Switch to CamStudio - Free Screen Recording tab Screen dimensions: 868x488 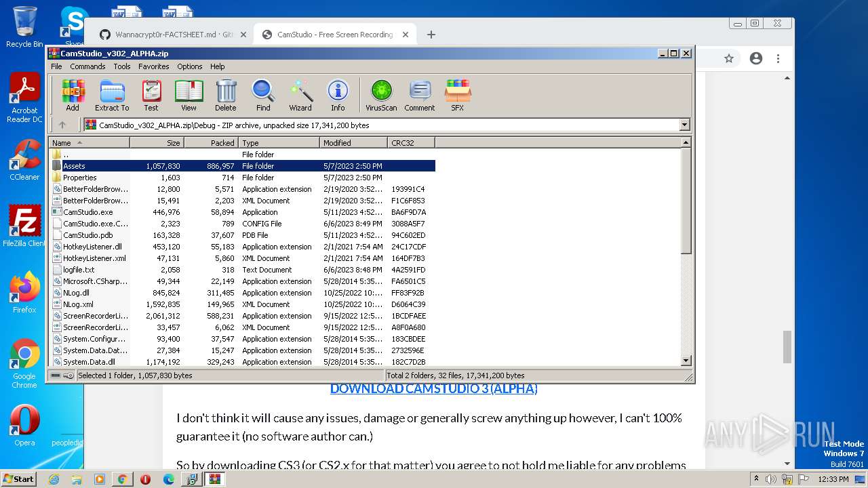pos(335,35)
